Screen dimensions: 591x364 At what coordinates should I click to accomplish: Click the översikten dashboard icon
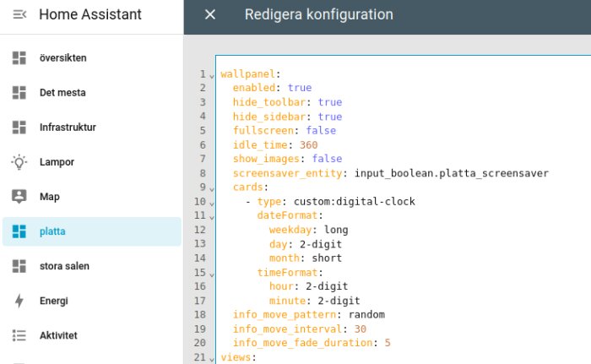coord(19,57)
